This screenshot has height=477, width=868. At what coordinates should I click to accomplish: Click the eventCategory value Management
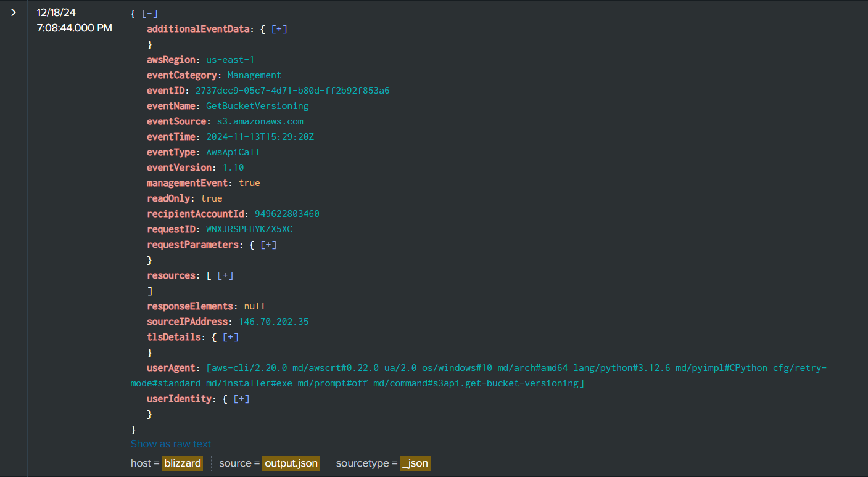click(x=254, y=75)
